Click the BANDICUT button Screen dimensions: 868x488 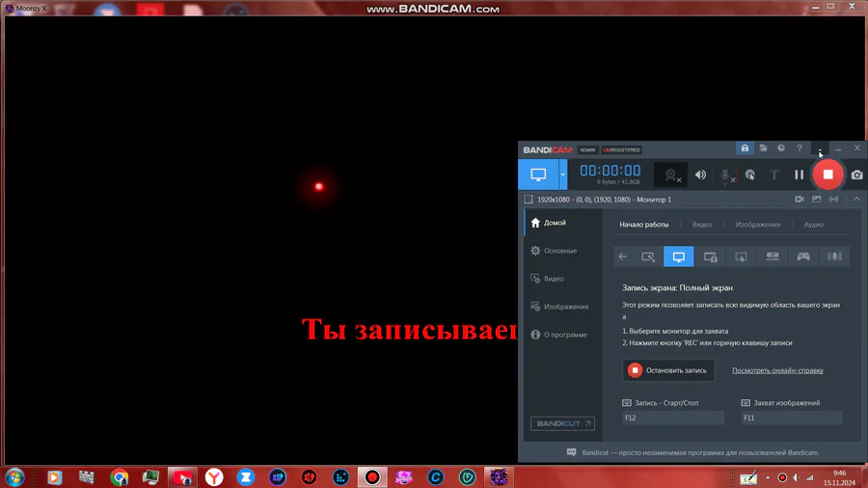[562, 423]
